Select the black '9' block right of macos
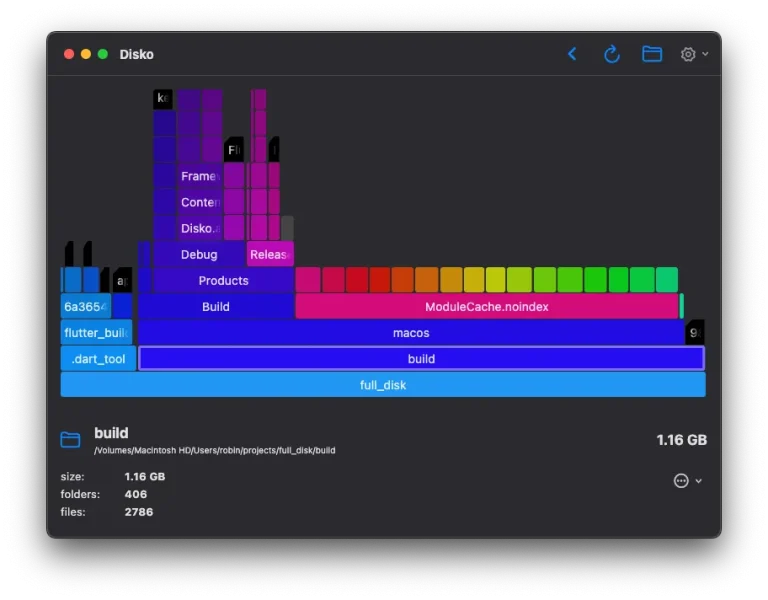 tap(695, 333)
